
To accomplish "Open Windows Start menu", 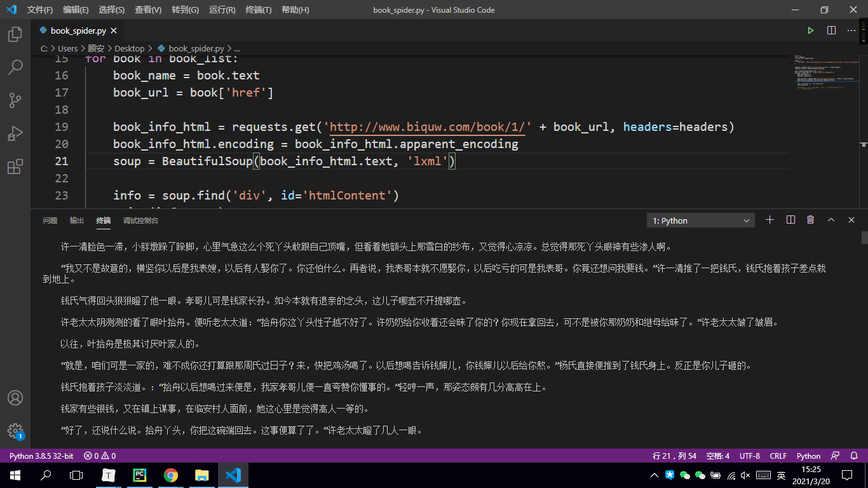I will pos(15,475).
